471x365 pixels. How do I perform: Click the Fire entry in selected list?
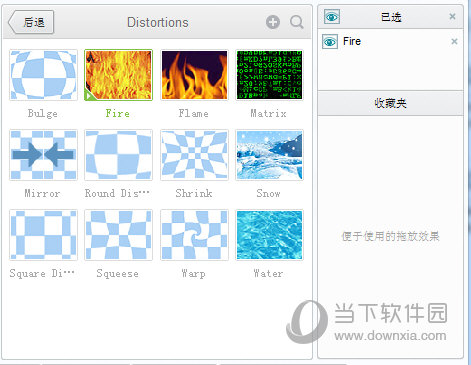[390, 42]
